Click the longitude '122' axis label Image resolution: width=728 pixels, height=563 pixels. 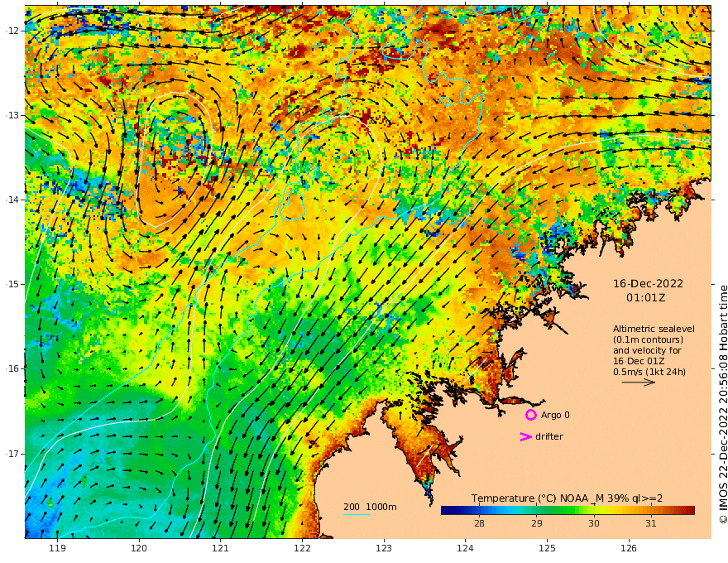(302, 548)
